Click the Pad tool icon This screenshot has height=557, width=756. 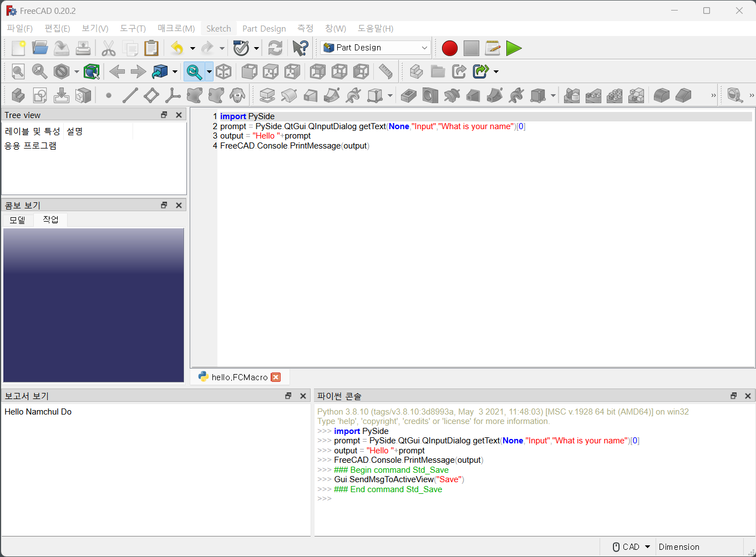click(x=267, y=95)
